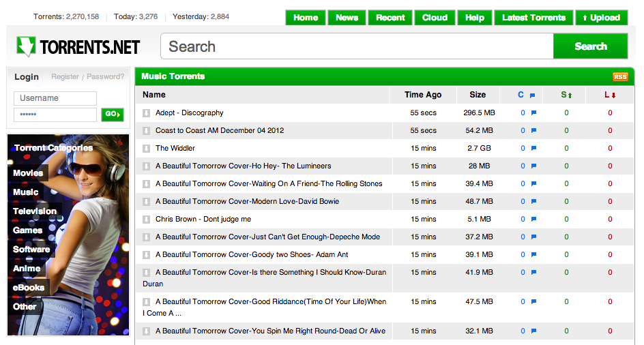This screenshot has width=644, height=345.
Task: Open the Television category
Action: click(35, 211)
